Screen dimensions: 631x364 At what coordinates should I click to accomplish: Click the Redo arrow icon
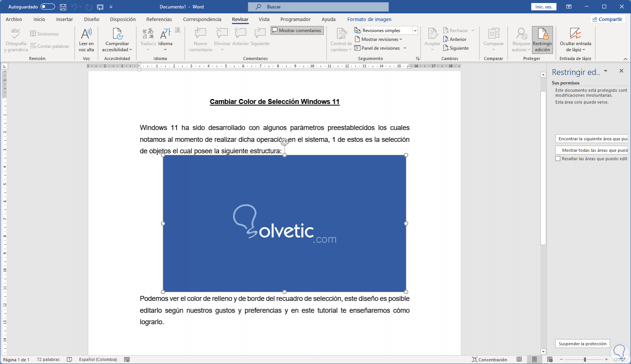pyautogui.click(x=89, y=7)
